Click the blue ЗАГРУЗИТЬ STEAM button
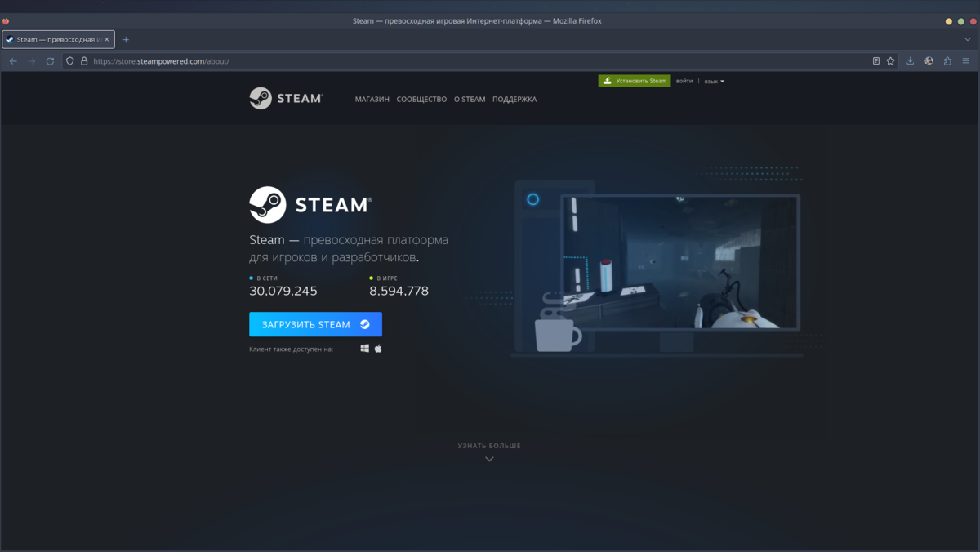The image size is (980, 552). pos(315,324)
